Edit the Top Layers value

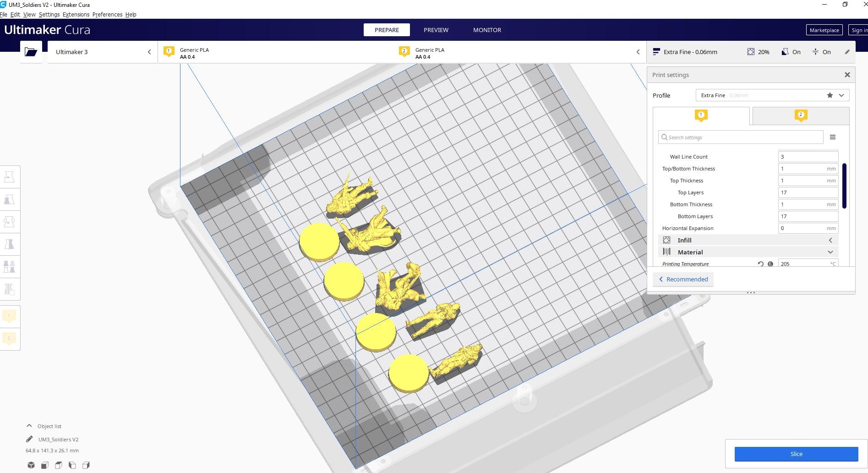(808, 192)
